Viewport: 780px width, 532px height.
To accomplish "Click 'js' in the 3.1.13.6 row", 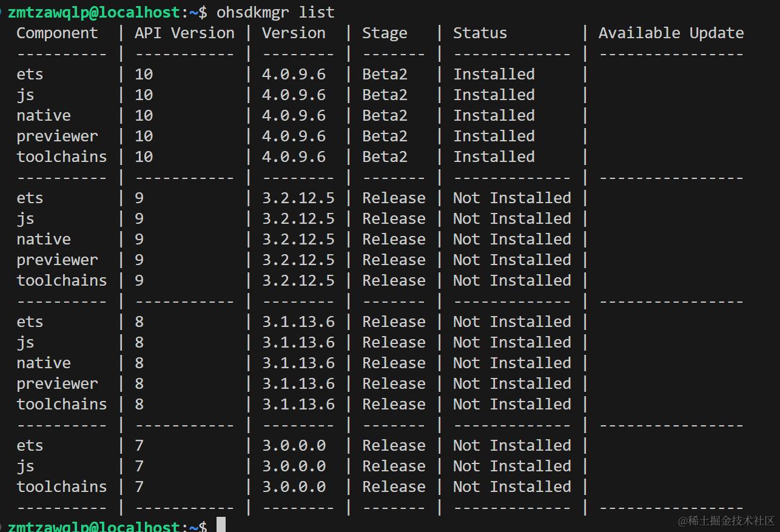I will pyautogui.click(x=25, y=343).
